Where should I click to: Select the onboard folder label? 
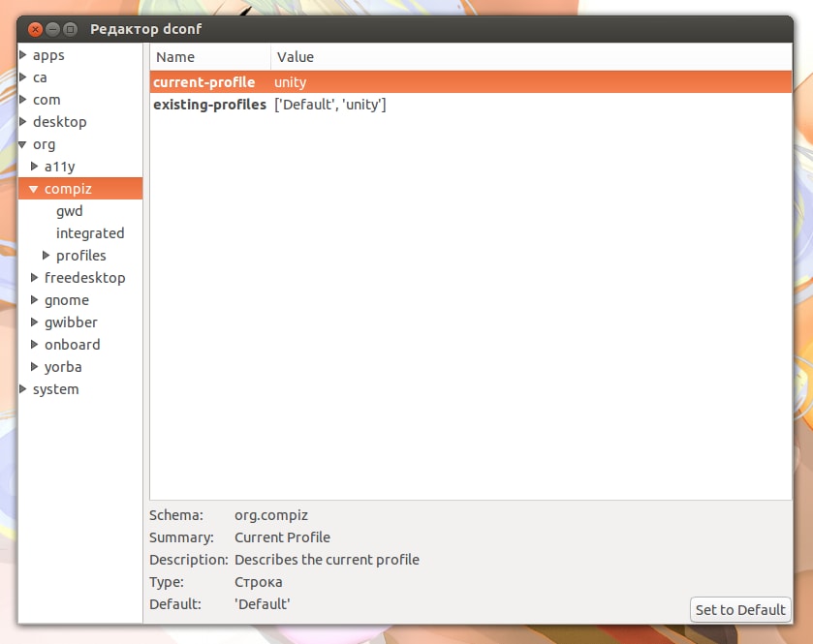click(x=72, y=345)
